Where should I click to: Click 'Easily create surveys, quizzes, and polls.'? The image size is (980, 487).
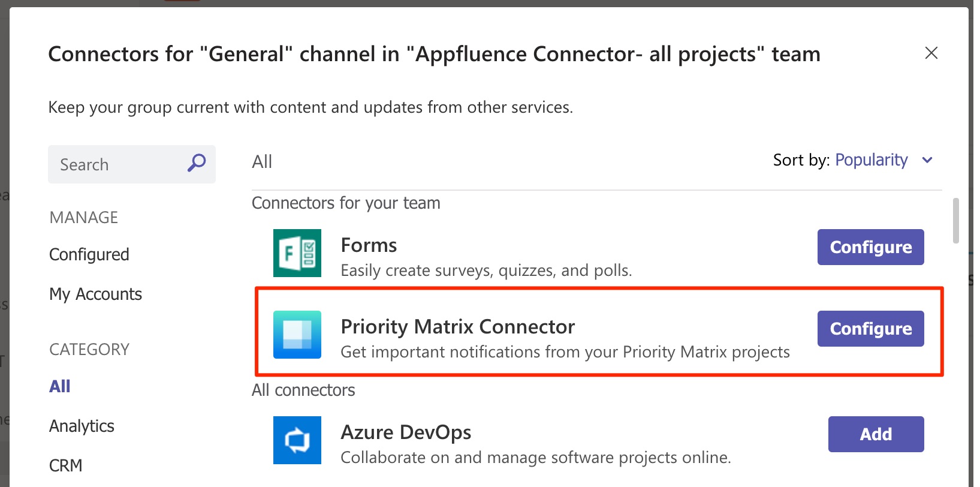tap(486, 270)
